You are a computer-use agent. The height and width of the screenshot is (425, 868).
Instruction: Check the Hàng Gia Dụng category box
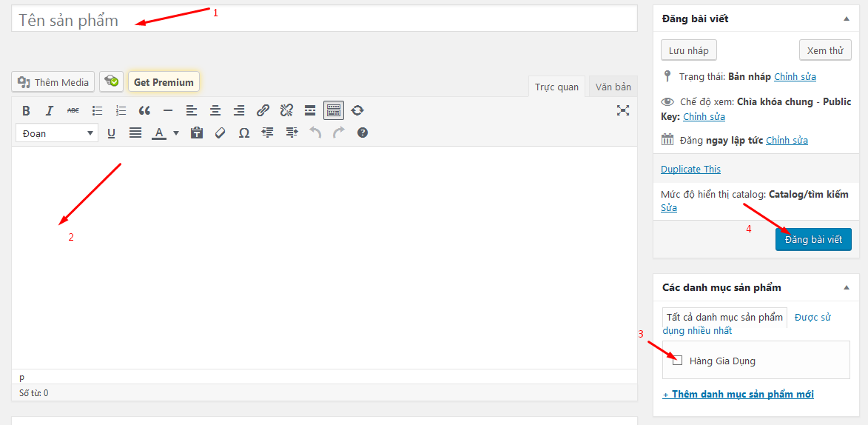tap(677, 361)
